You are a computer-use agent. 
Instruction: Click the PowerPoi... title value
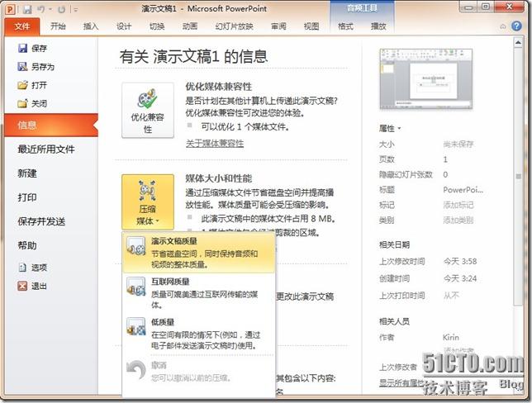(463, 190)
